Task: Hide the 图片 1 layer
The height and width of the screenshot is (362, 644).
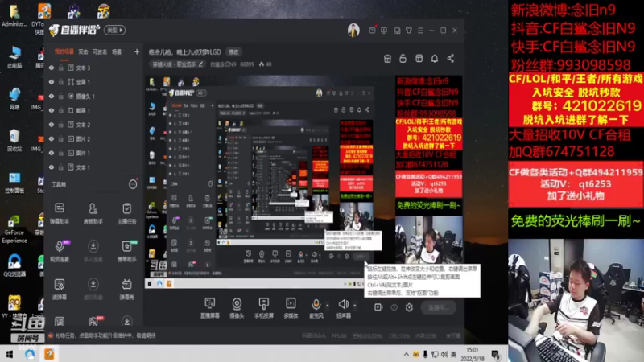Action: coord(52,153)
